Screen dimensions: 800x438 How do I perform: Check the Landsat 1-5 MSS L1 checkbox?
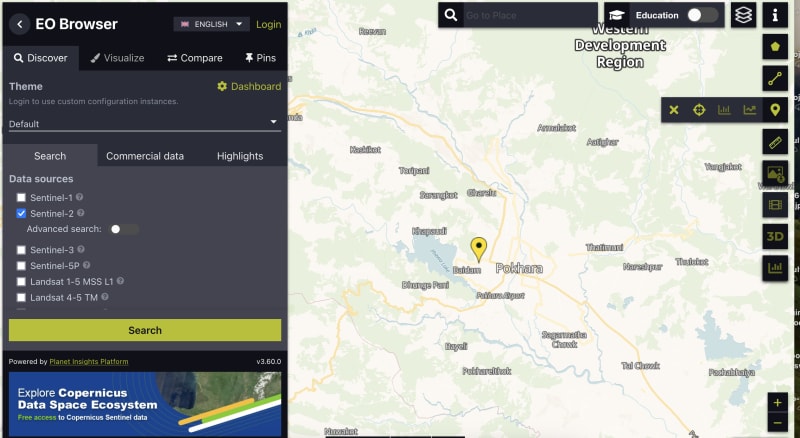point(21,281)
